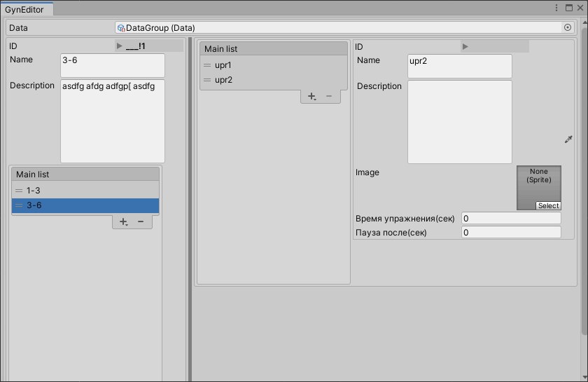
Task: Select the 1-3 list entry
Action: click(85, 191)
